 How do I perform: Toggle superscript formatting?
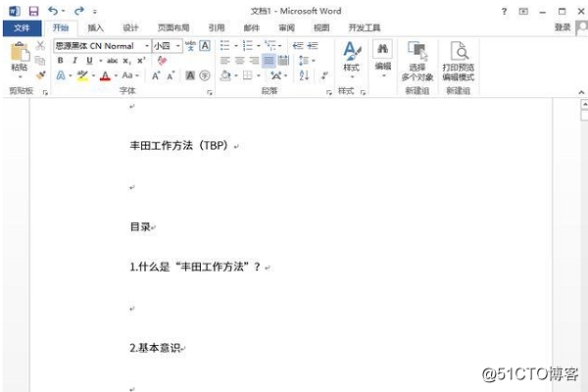click(x=141, y=61)
